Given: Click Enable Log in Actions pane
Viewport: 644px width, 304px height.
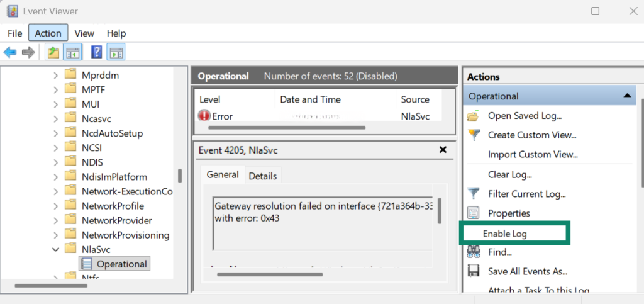Looking at the screenshot, I should (504, 234).
